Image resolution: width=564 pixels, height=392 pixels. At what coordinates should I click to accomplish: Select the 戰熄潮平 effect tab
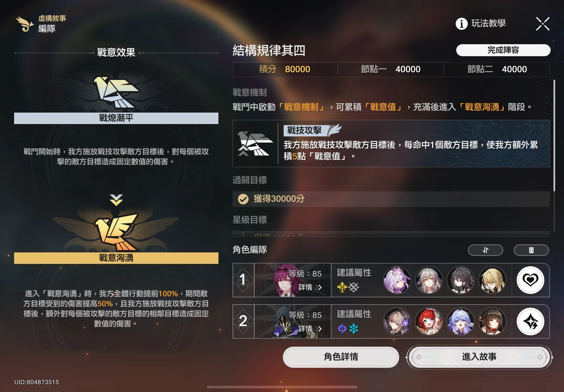coord(116,118)
